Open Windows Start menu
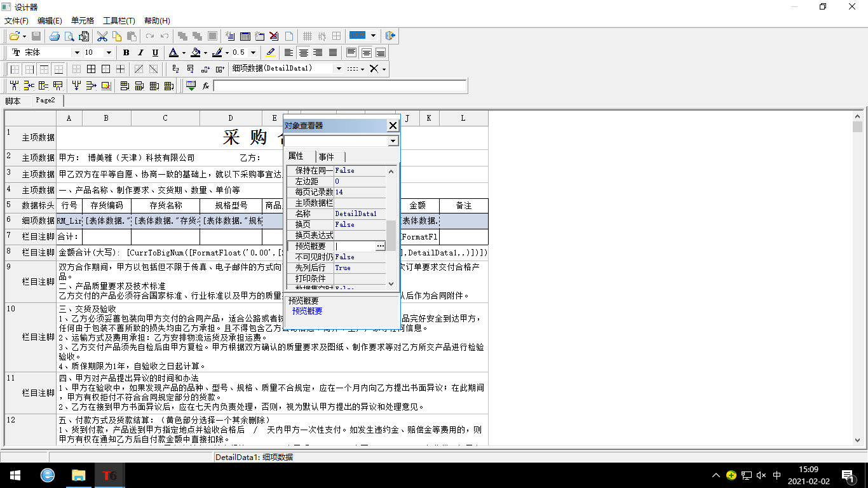The image size is (868, 488). point(15,475)
